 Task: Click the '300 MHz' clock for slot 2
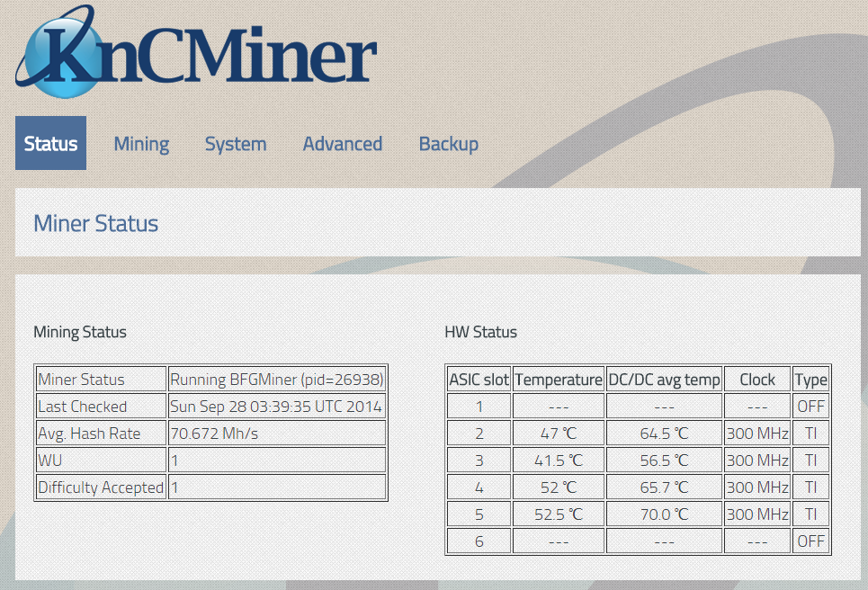(x=757, y=434)
